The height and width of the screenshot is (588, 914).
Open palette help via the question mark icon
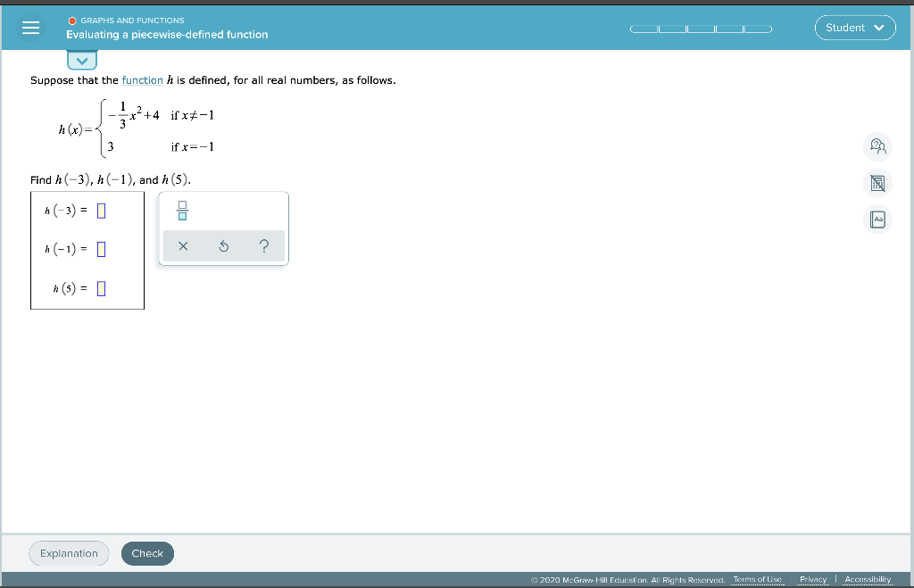pos(263,246)
